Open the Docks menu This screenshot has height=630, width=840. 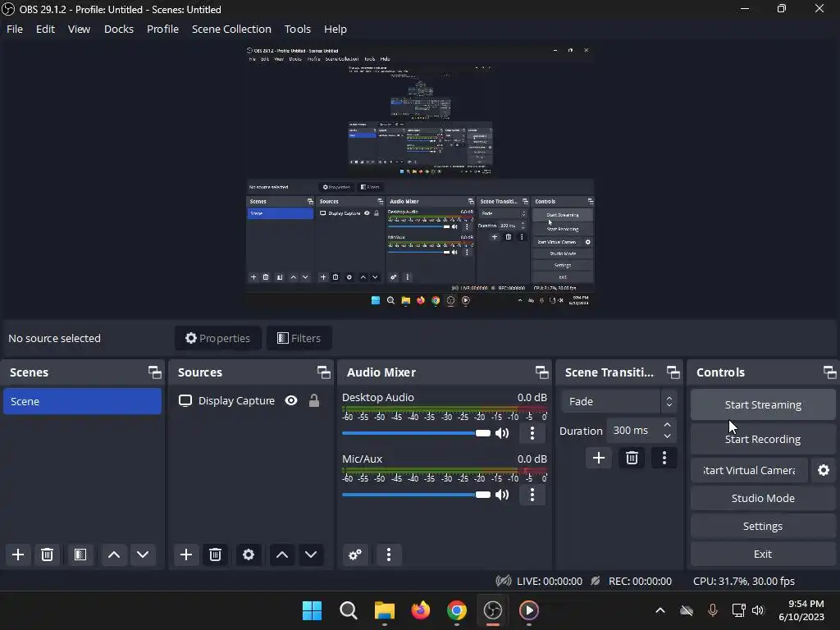(118, 29)
